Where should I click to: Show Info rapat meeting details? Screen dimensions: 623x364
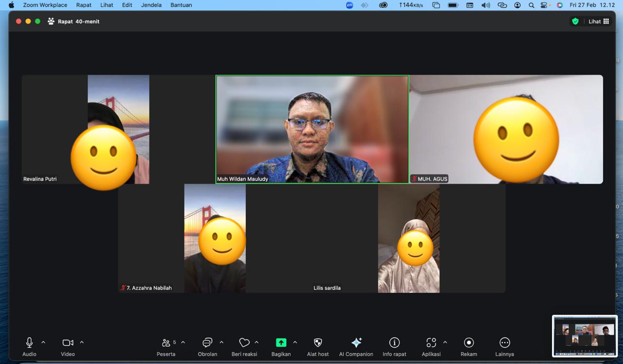point(394,343)
